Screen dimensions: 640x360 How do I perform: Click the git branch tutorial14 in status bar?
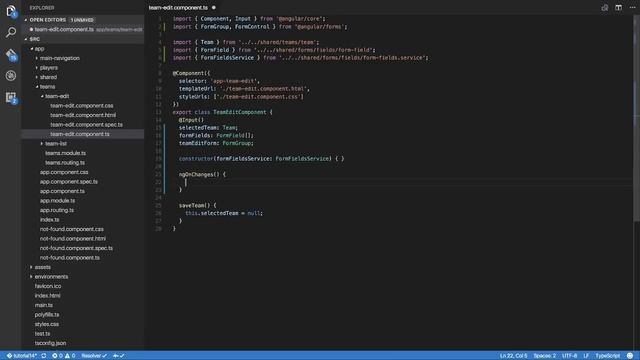point(22,356)
